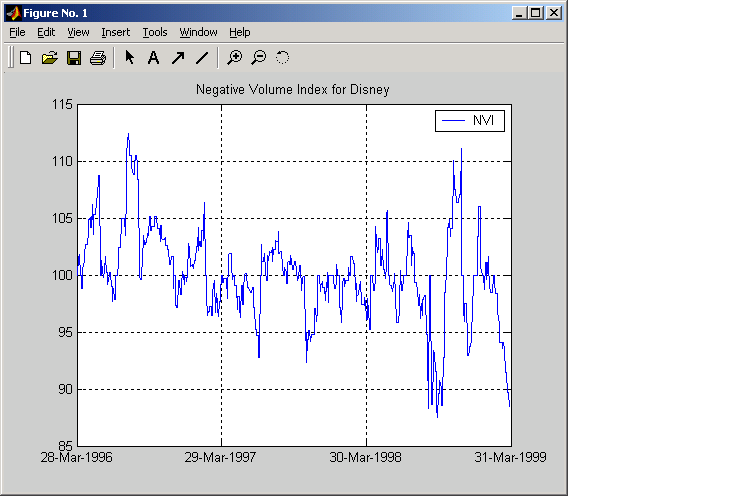Minimize the Figure No. 1 window

(x=519, y=13)
